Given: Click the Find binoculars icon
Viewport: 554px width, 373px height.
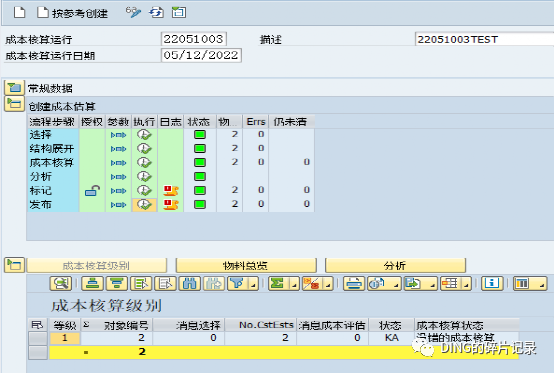Looking at the screenshot, I should tap(190, 283).
